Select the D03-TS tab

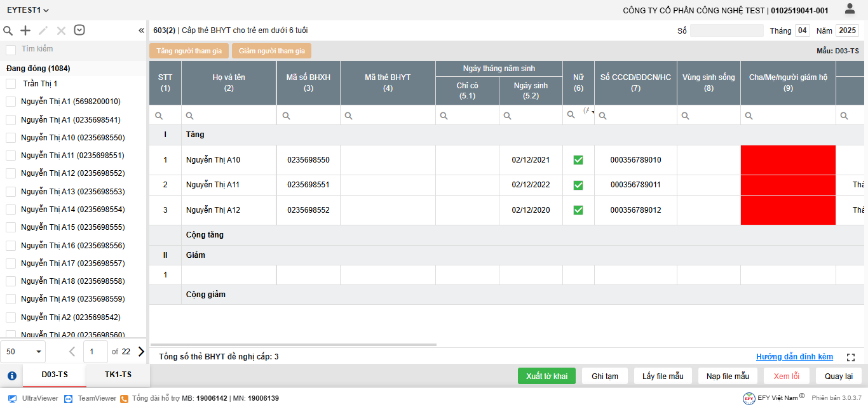(x=55, y=375)
